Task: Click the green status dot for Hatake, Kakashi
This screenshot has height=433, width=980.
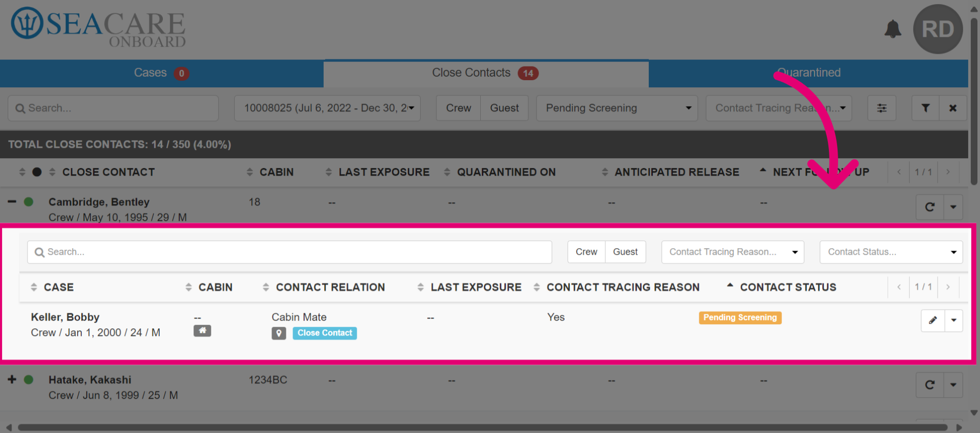Action: pyautogui.click(x=29, y=379)
